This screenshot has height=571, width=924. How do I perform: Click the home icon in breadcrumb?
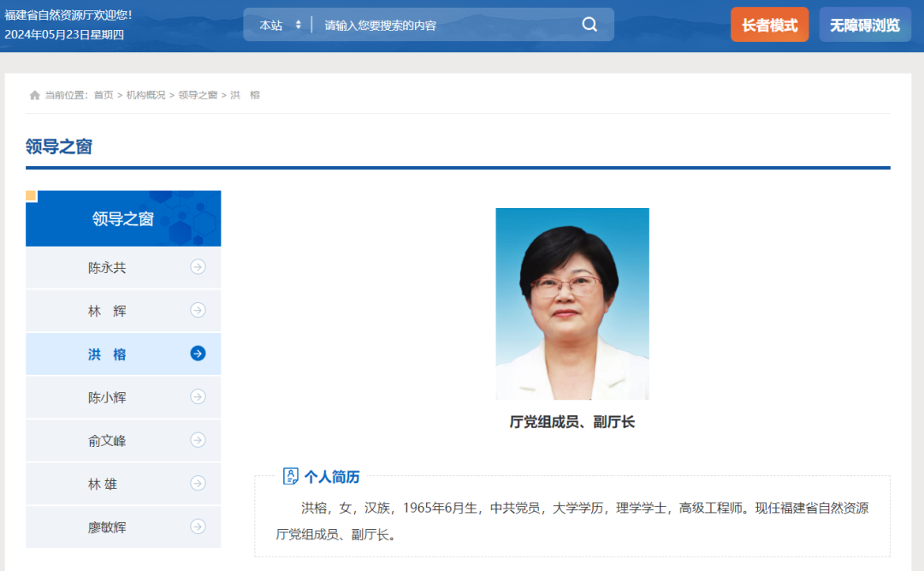tap(35, 95)
